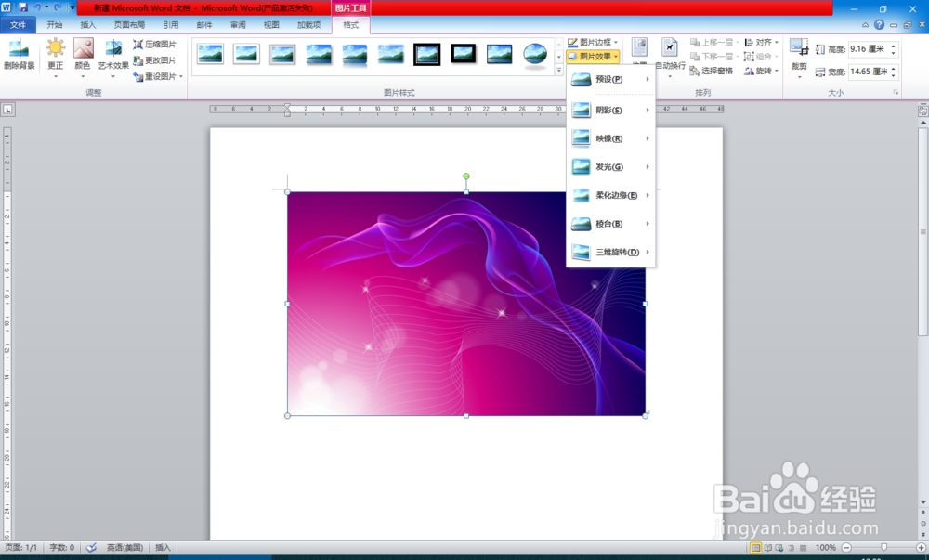Select the Format (格式) tab
Screen dimensions: 929x560
[x=351, y=25]
